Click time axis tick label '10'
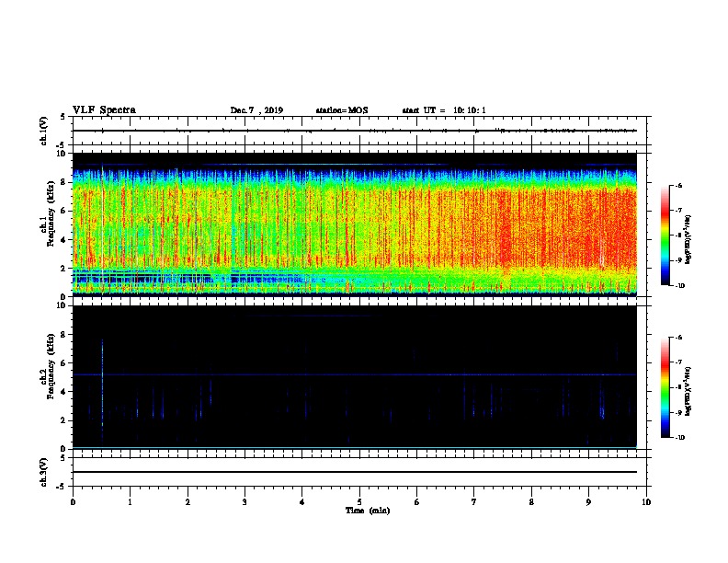This screenshot has width=728, height=563. pyautogui.click(x=646, y=501)
